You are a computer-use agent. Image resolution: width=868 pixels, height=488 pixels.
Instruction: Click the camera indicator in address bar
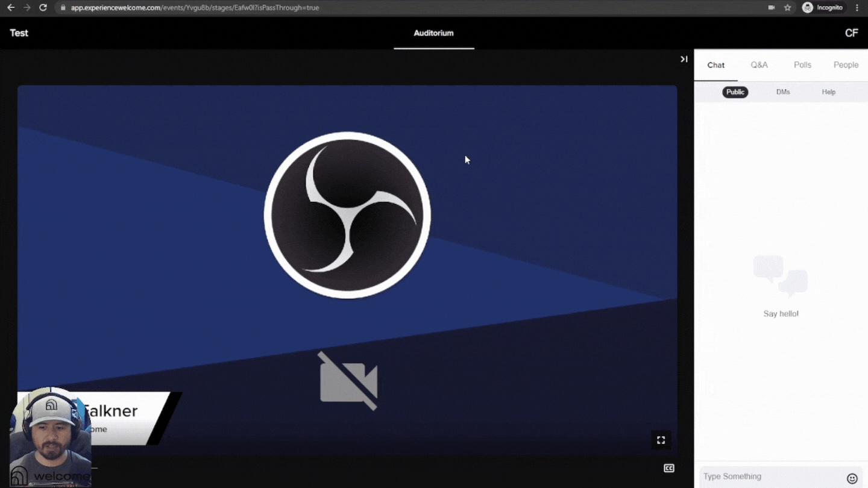771,8
